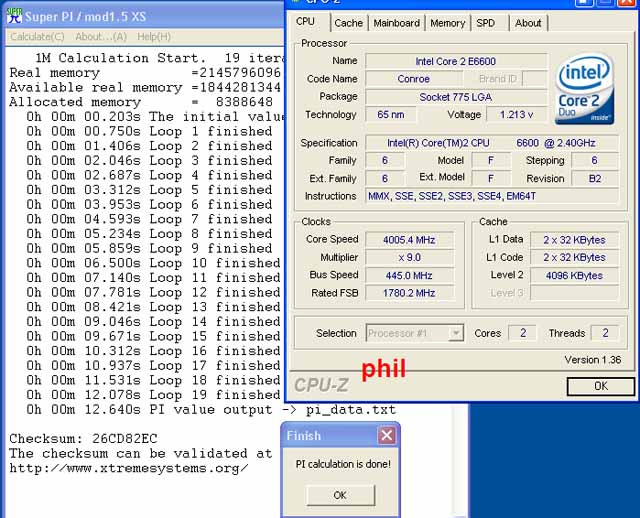This screenshot has height=518, width=640.
Task: Click the PI calculation is done! message
Action: pos(343,464)
